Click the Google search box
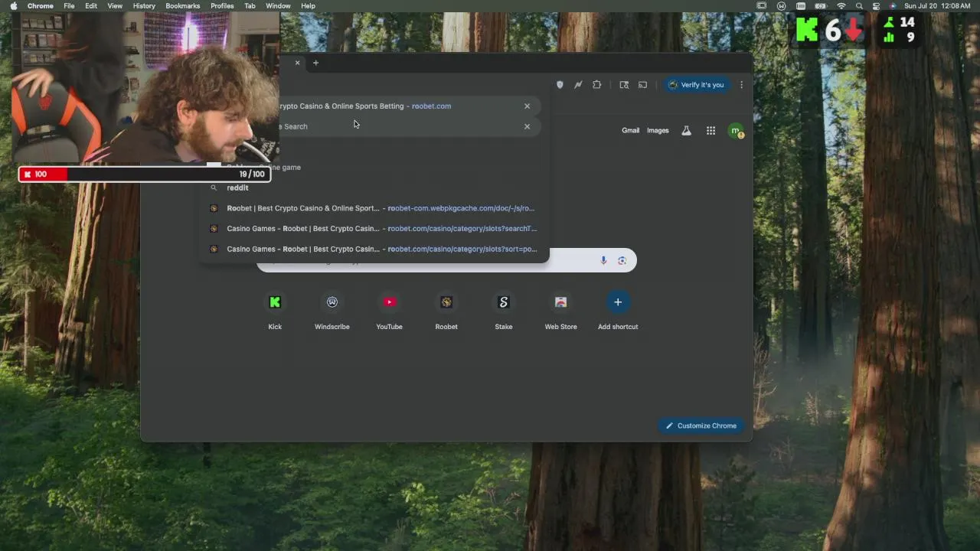Image resolution: width=980 pixels, height=551 pixels. pos(446,261)
